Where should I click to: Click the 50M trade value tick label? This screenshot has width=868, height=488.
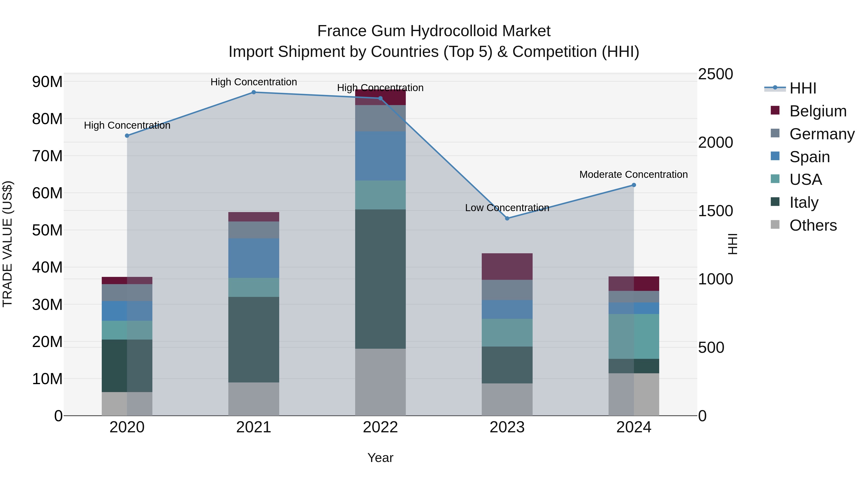(x=47, y=230)
